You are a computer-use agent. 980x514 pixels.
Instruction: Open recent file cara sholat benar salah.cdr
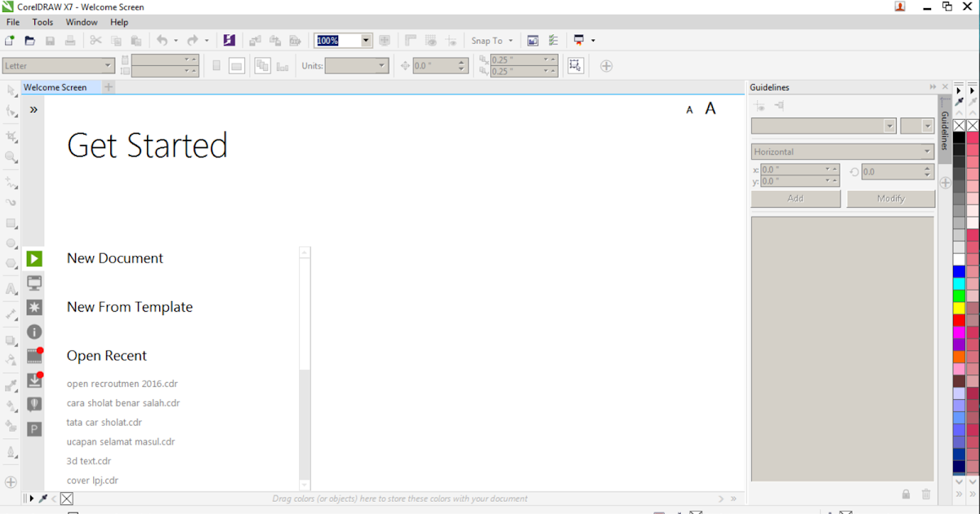(123, 403)
